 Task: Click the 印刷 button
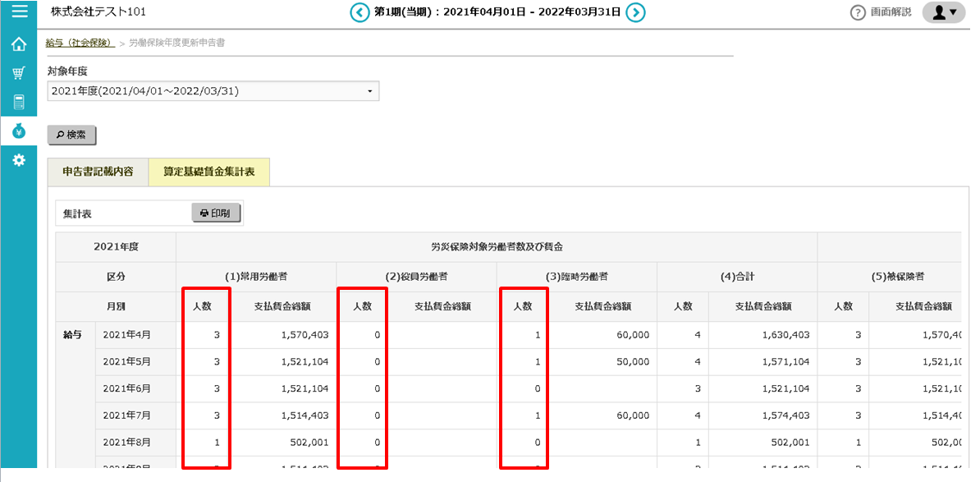(x=217, y=213)
